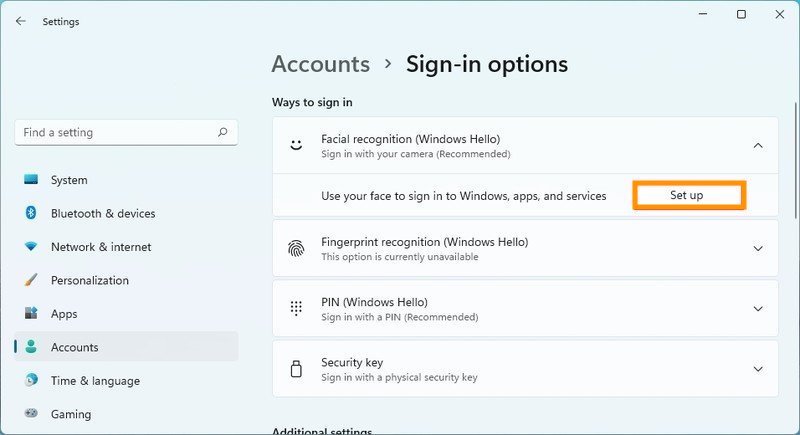Select the Accounts category label
Viewport: 800px width, 435px height.
74,347
